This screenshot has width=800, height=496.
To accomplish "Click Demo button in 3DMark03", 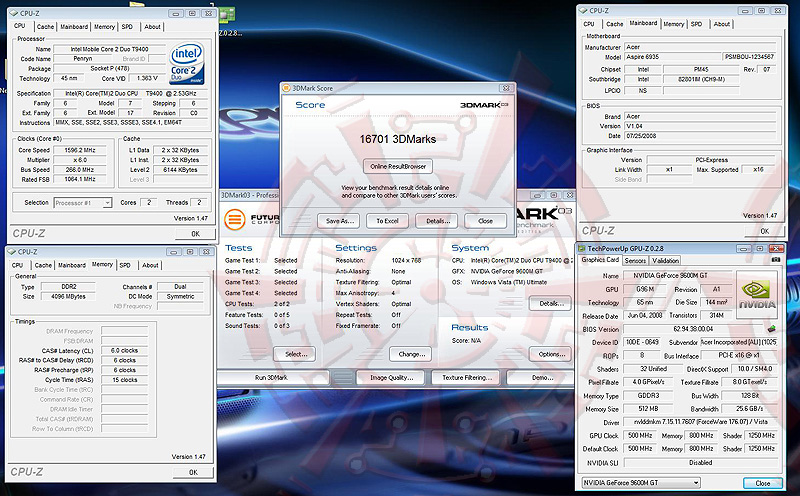I will [x=541, y=378].
